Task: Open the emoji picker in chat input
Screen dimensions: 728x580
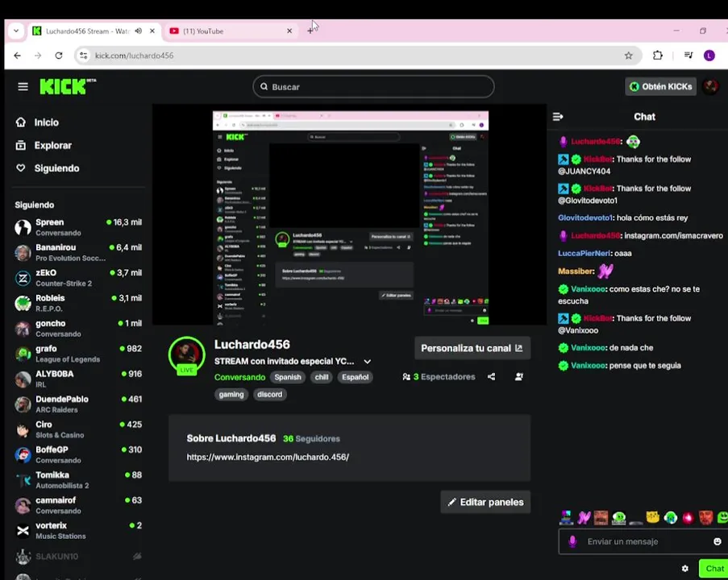Action: 717,541
